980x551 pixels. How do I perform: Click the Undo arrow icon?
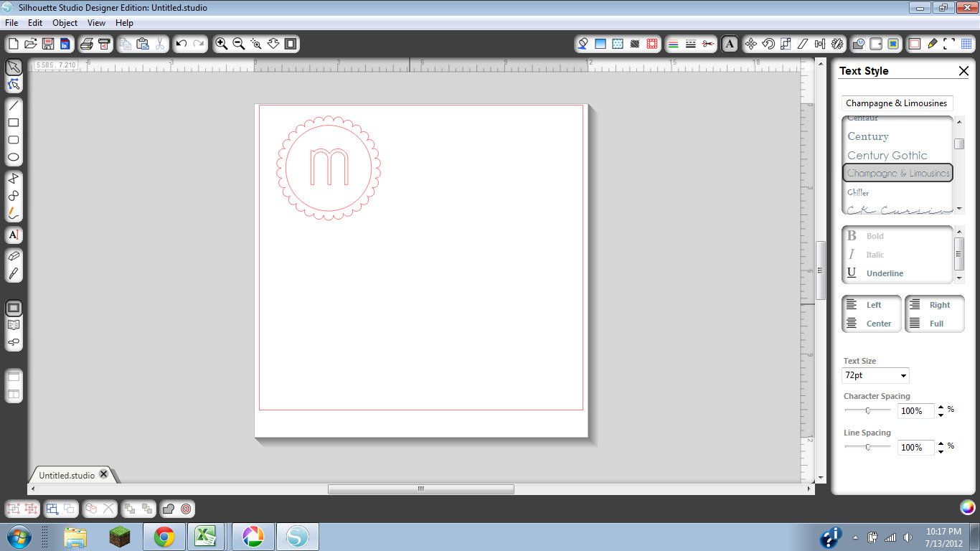tap(182, 44)
